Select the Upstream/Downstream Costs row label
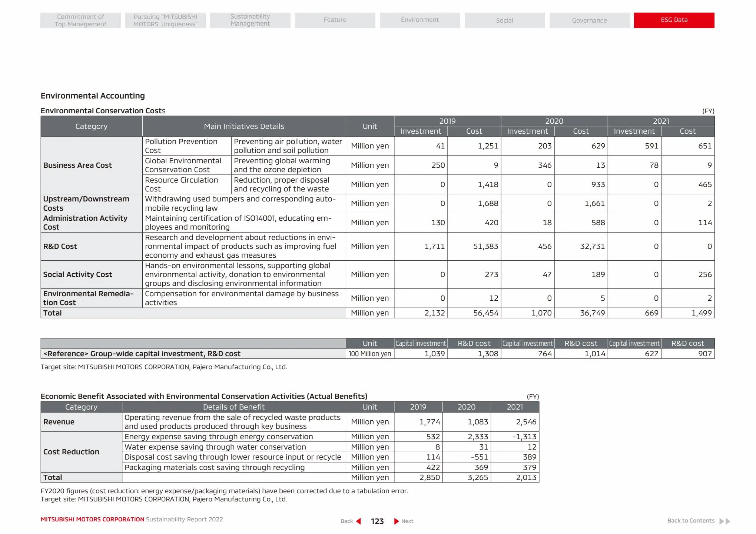 tap(92, 203)
